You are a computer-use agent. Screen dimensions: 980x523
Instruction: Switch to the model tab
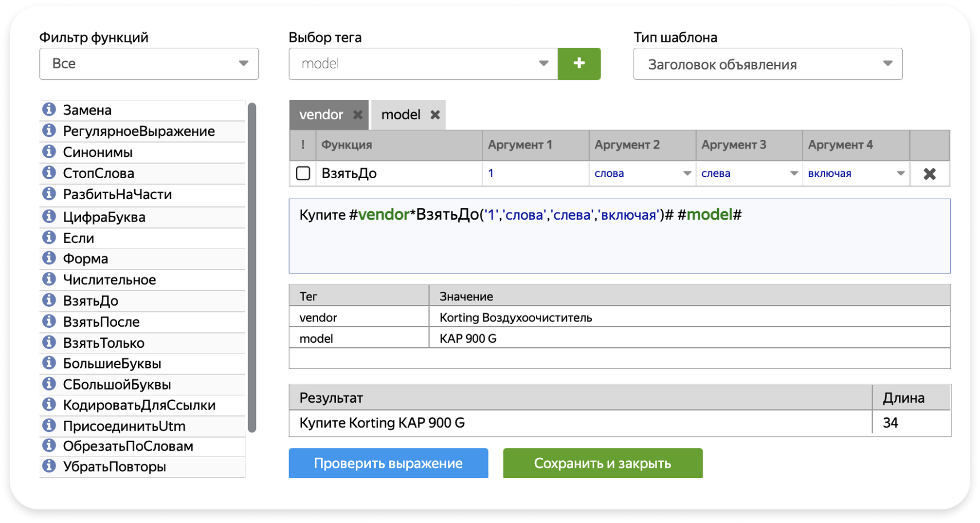coord(400,115)
